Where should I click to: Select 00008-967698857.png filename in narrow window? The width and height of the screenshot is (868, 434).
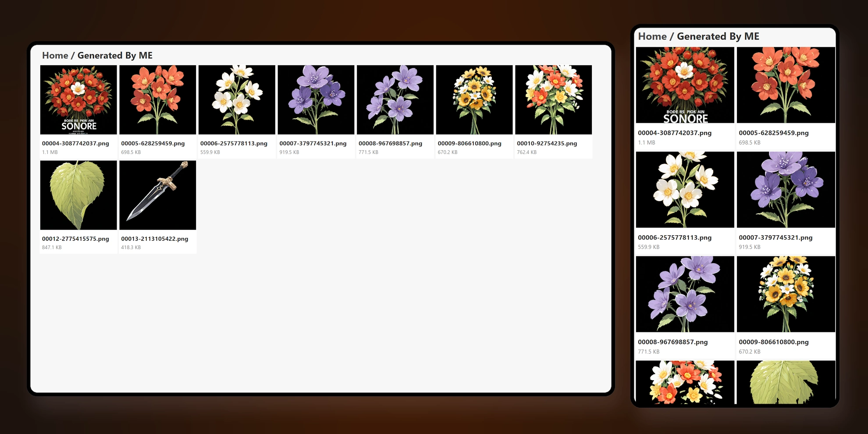pyautogui.click(x=673, y=342)
